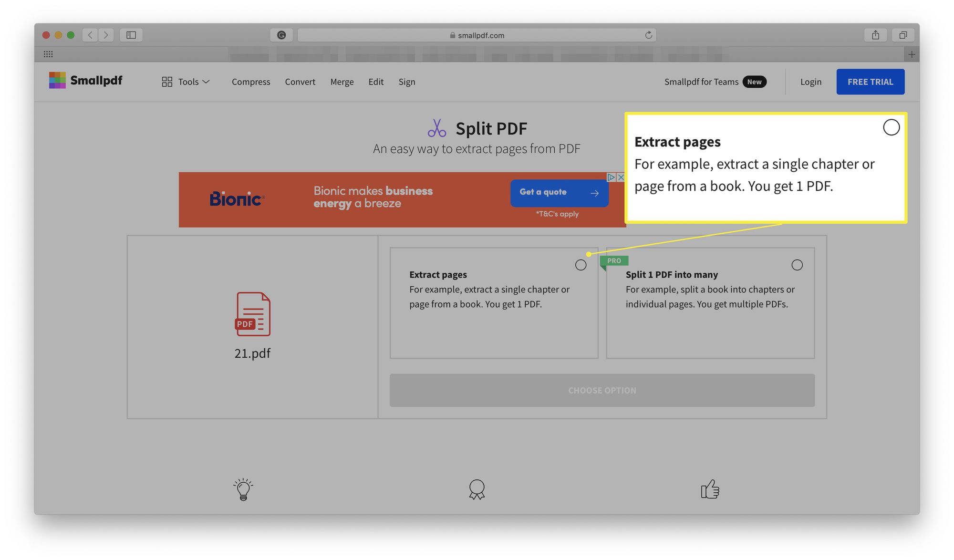Viewport: 954px width, 560px height.
Task: Open the Convert tool
Action: coord(300,82)
